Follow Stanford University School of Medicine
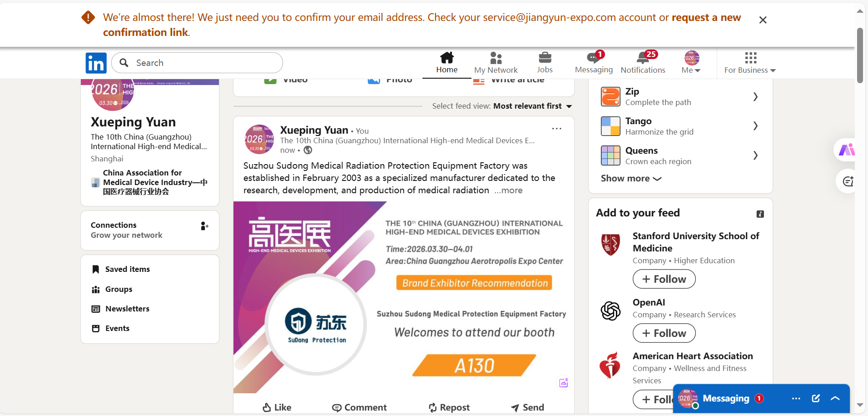The width and height of the screenshot is (868, 416). click(x=664, y=279)
